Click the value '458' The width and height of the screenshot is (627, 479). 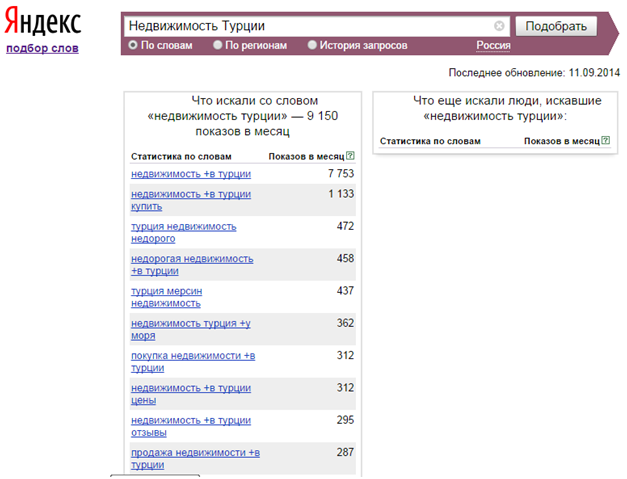(x=345, y=259)
